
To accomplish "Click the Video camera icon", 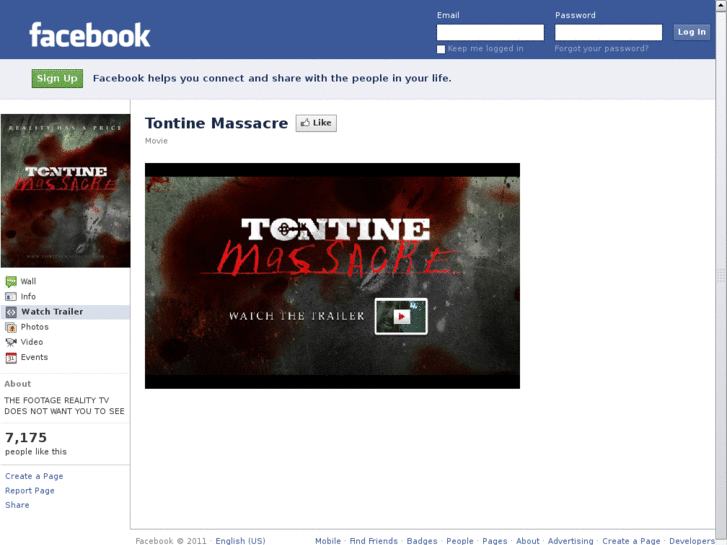I will [x=11, y=342].
